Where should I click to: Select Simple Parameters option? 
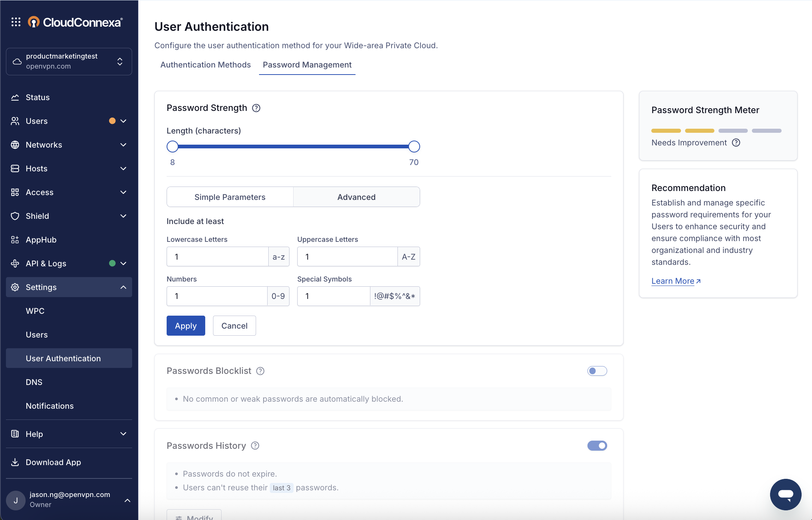pyautogui.click(x=230, y=197)
